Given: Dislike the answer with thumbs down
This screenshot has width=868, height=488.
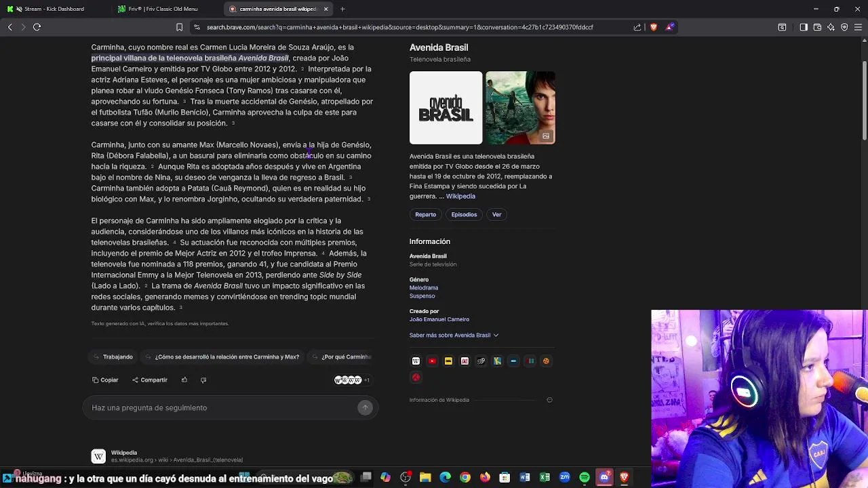Looking at the screenshot, I should pyautogui.click(x=203, y=380).
